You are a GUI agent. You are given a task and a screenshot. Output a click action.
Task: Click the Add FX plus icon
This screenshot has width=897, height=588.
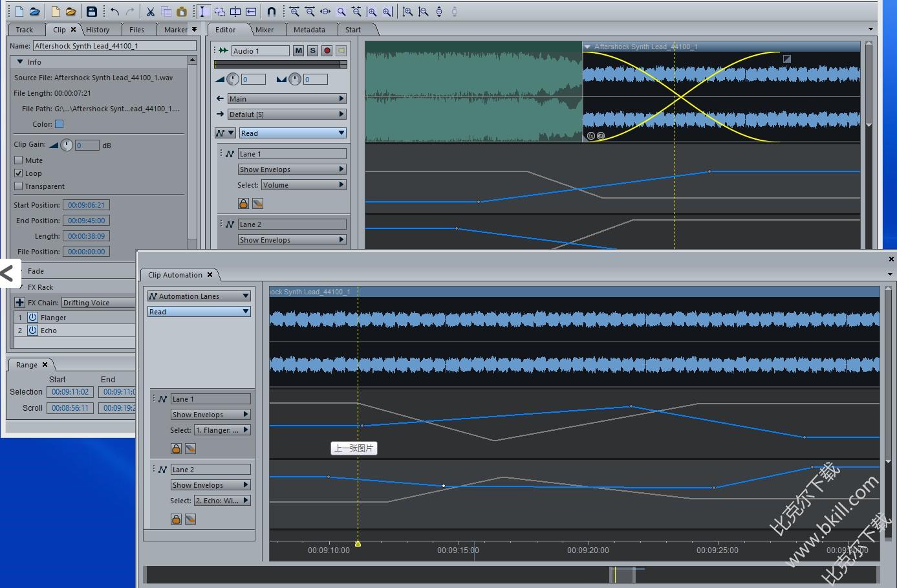(19, 302)
